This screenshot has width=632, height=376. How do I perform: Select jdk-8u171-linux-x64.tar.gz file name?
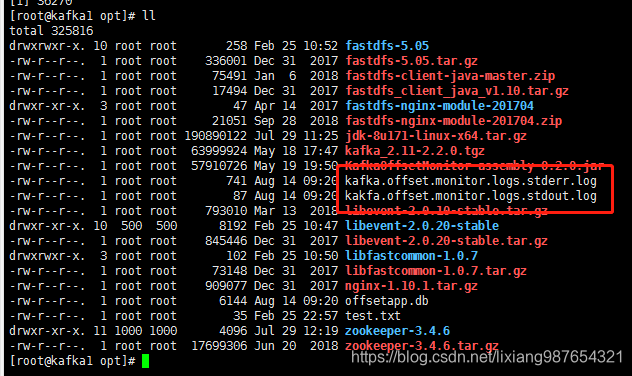(x=436, y=136)
